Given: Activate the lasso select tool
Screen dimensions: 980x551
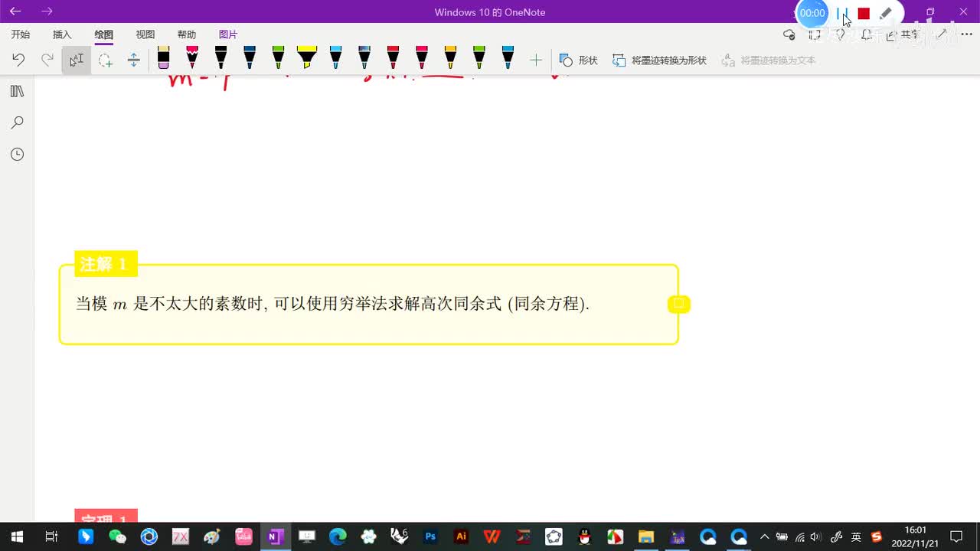Looking at the screenshot, I should [106, 60].
